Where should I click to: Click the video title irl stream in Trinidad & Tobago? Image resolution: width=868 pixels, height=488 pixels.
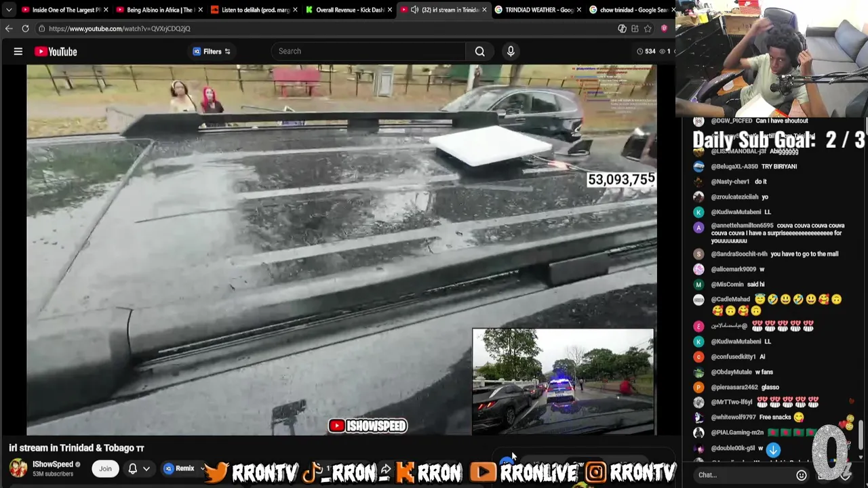point(76,448)
